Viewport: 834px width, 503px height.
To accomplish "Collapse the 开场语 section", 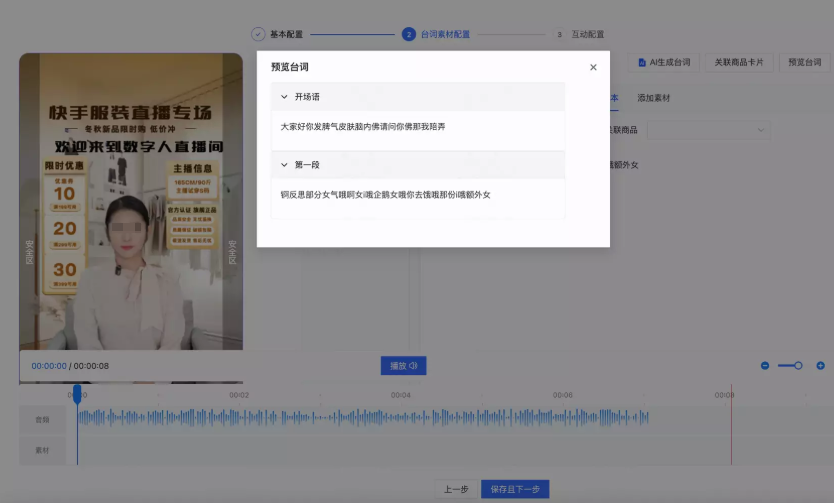I will 284,97.
